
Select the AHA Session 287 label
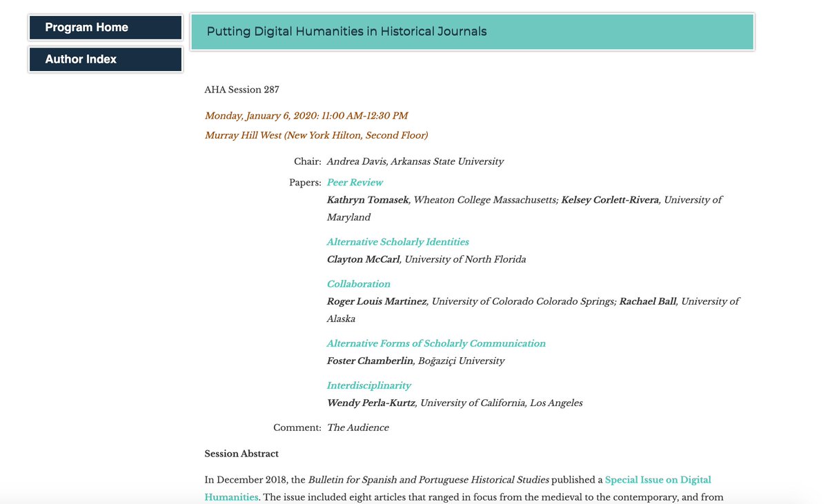pos(241,89)
